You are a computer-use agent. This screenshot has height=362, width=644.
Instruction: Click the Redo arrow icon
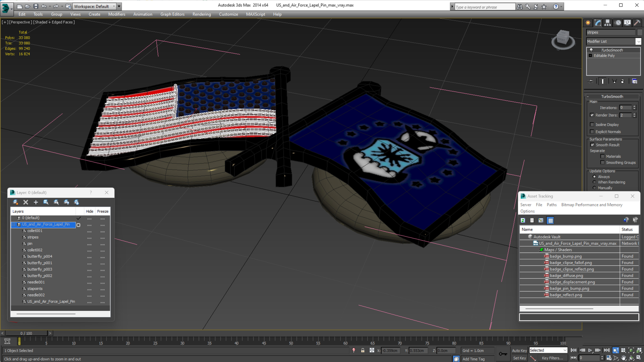tap(56, 6)
